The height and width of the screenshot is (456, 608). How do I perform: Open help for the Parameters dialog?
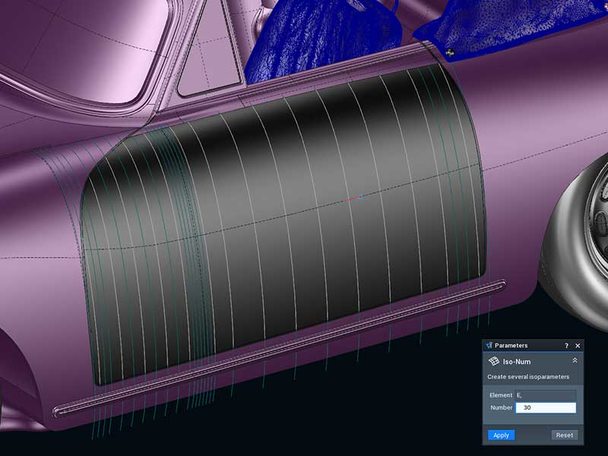click(x=566, y=345)
